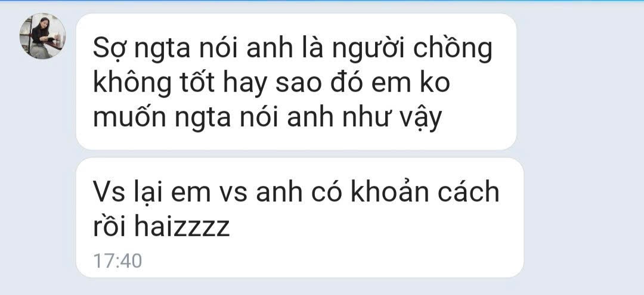Image resolution: width=644 pixels, height=295 pixels.
Task: Click the words 'hay sao đó' in the first message
Action: click(x=314, y=83)
